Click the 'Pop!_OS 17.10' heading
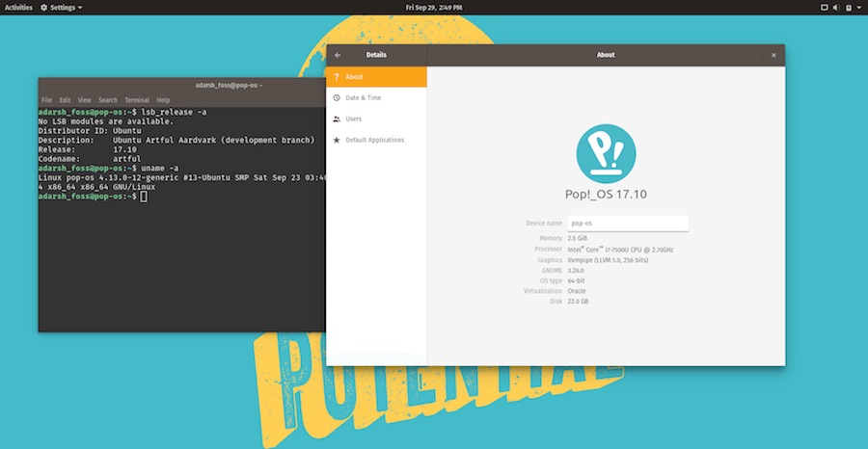 pos(606,194)
